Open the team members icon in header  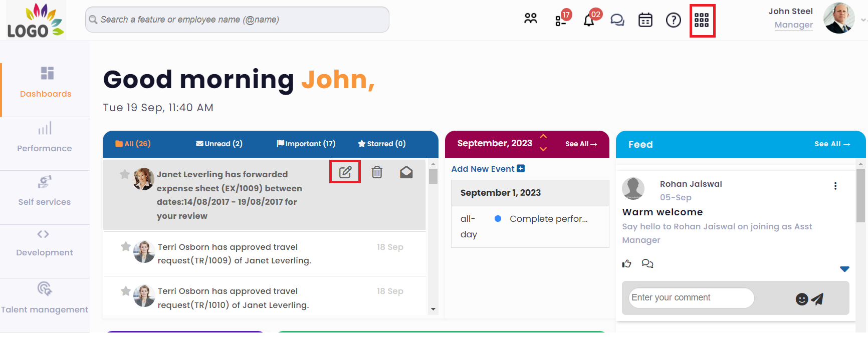point(530,19)
